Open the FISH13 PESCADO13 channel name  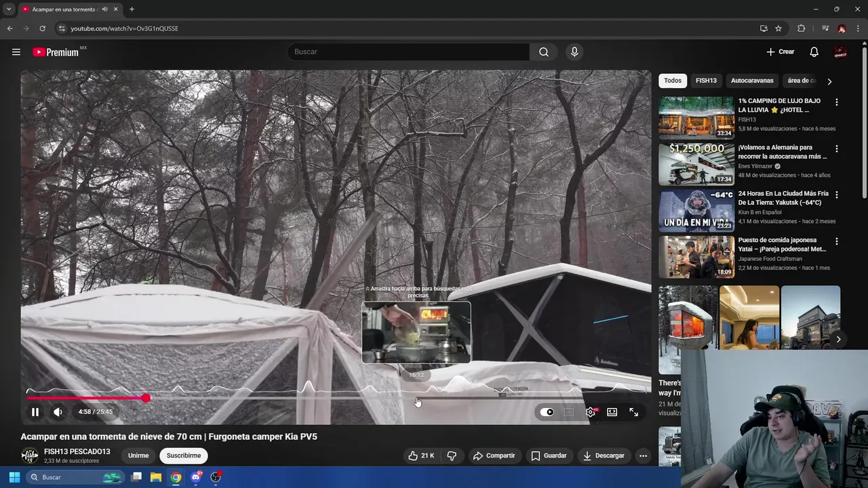(77, 451)
